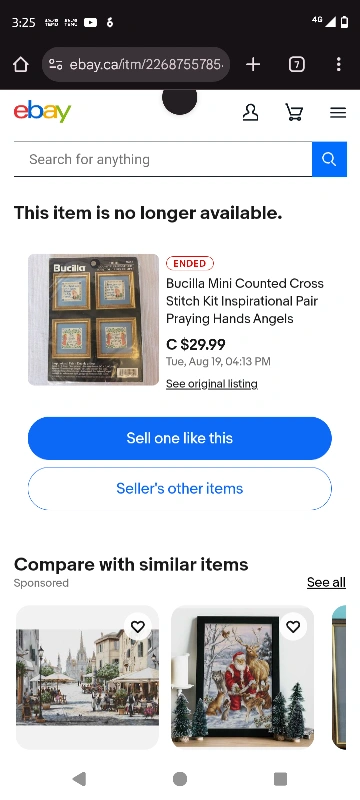The width and height of the screenshot is (360, 800).
Task: Focus the Search for anything field
Action: [x=163, y=159]
